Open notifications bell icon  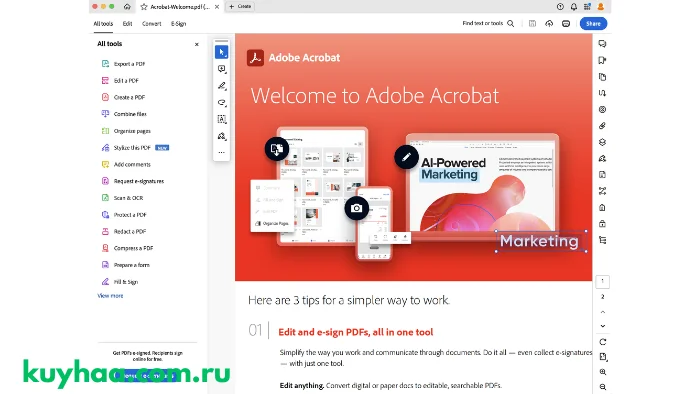[574, 7]
